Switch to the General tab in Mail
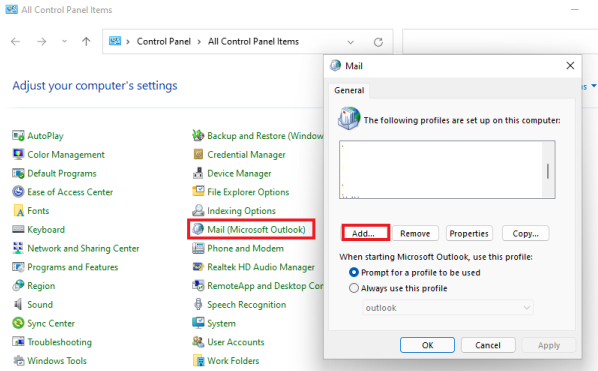Screen dimensions: 598x371 point(349,90)
